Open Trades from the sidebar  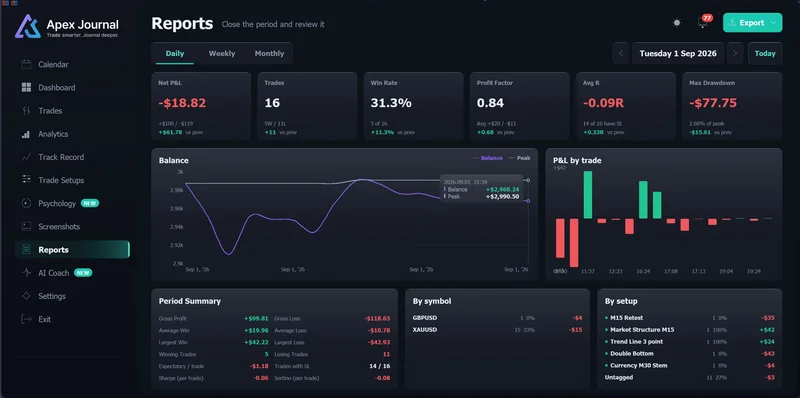click(x=72, y=111)
